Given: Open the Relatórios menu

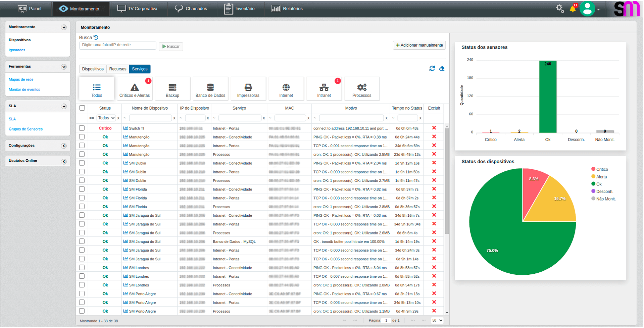Looking at the screenshot, I should coord(287,9).
